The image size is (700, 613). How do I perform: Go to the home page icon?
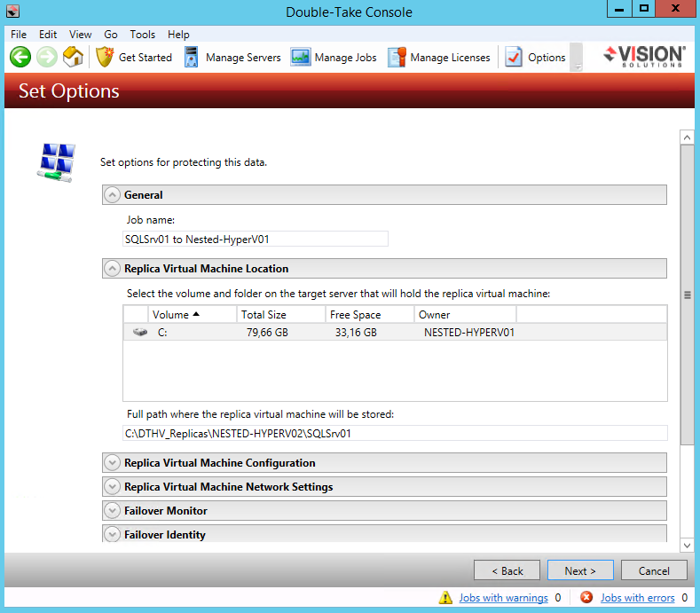[74, 57]
